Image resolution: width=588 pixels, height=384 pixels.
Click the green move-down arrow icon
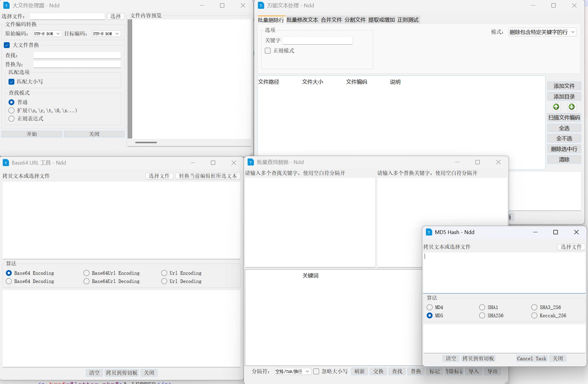point(572,107)
